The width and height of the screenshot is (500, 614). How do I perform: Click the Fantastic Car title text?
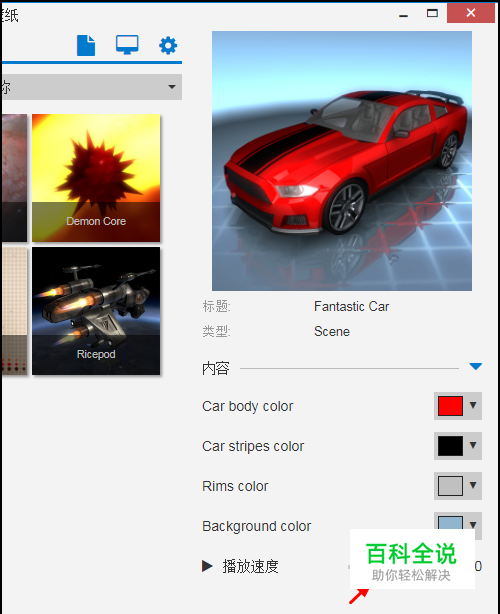tap(351, 306)
